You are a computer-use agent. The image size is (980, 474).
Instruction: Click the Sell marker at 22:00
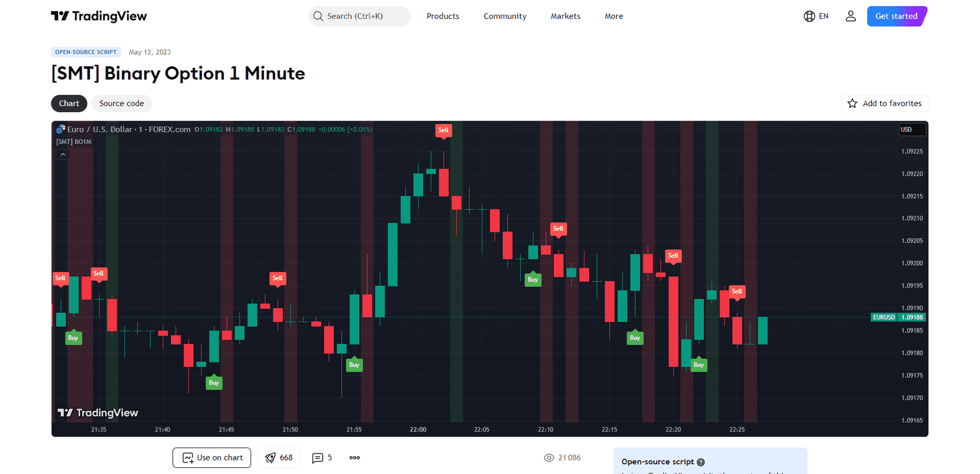443,130
